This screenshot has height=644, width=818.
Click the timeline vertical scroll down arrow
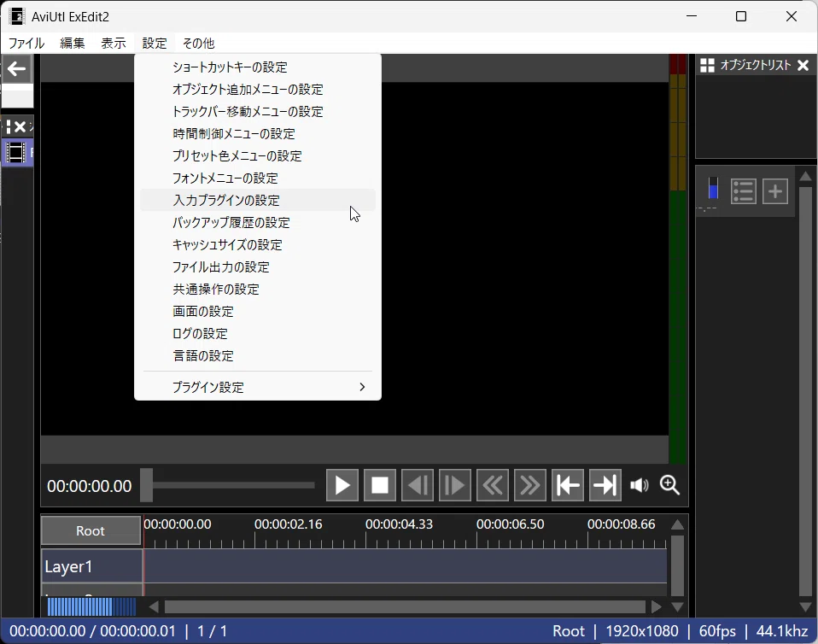pyautogui.click(x=677, y=607)
